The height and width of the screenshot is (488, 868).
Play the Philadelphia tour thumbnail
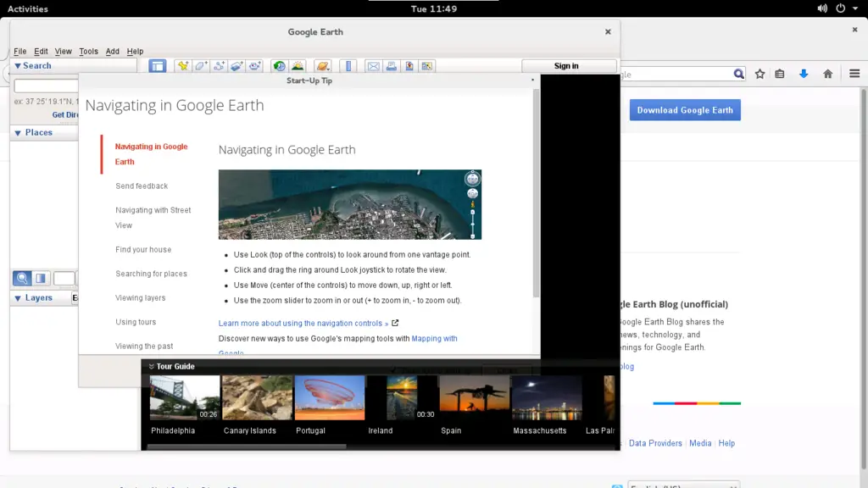coord(185,398)
